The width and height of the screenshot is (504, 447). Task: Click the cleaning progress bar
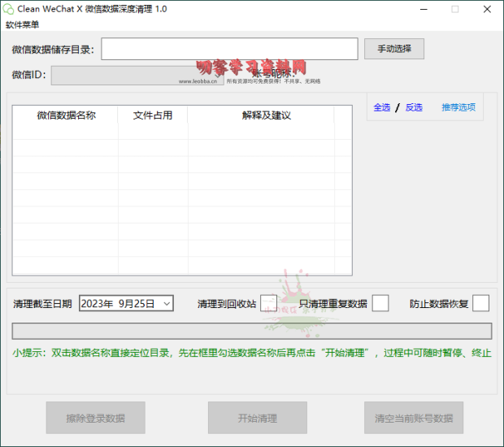(x=252, y=331)
